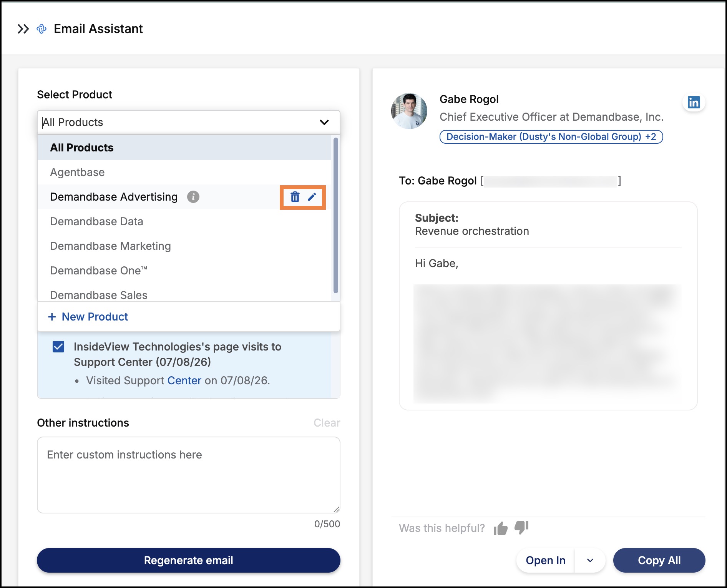
Task: Edit Demandbase Advertising using pencil icon
Action: [312, 197]
